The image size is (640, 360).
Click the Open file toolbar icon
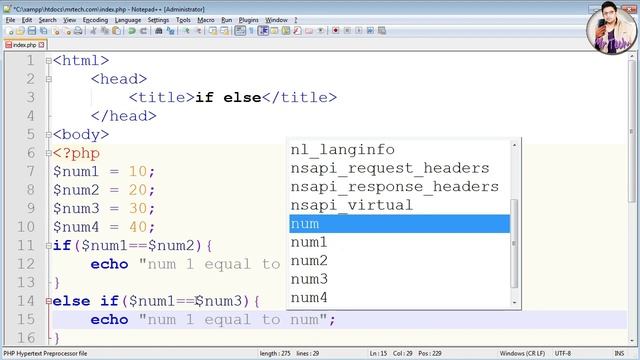pyautogui.click(x=20, y=31)
